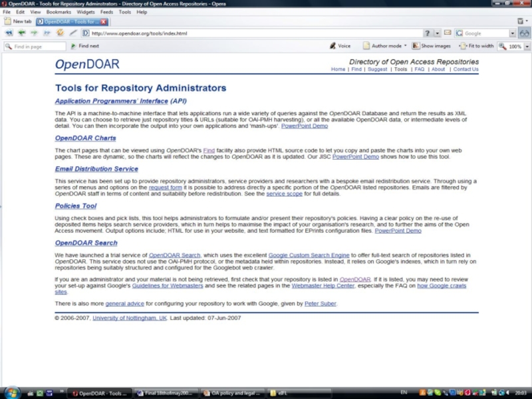The height and width of the screenshot is (399, 532).
Task: Switch to OA policy and legal taskbar window
Action: 232,393
